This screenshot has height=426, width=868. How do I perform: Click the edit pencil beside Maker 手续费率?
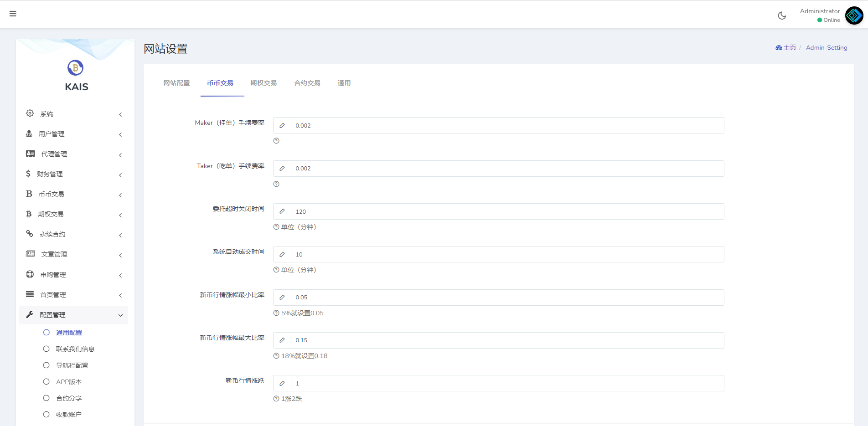coord(282,125)
